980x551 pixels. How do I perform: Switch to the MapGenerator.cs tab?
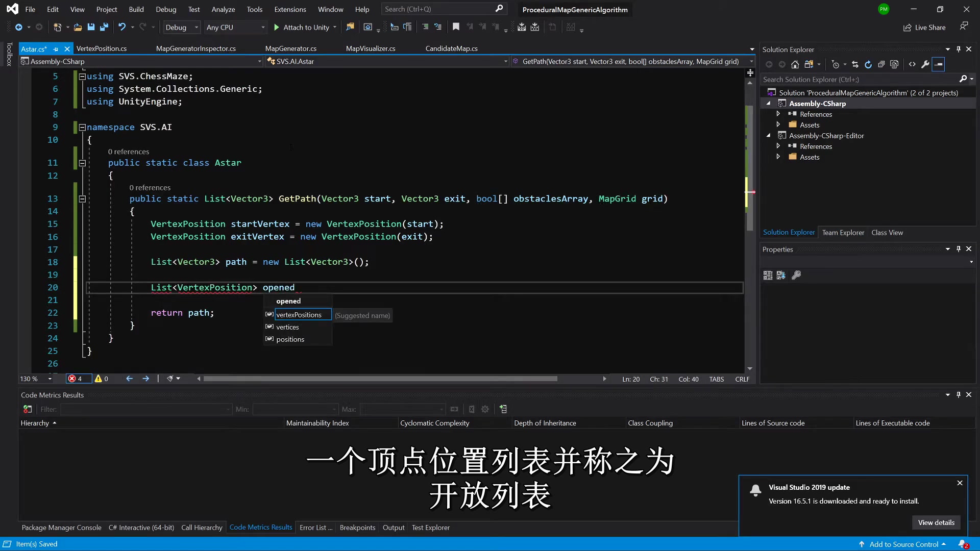pyautogui.click(x=291, y=48)
